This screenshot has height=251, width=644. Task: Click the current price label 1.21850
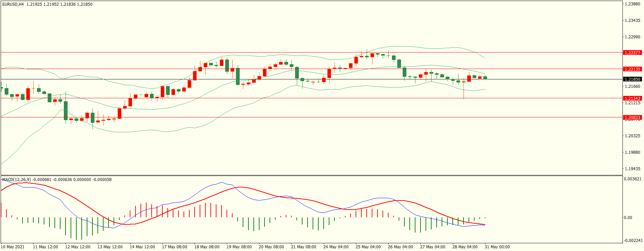632,79
